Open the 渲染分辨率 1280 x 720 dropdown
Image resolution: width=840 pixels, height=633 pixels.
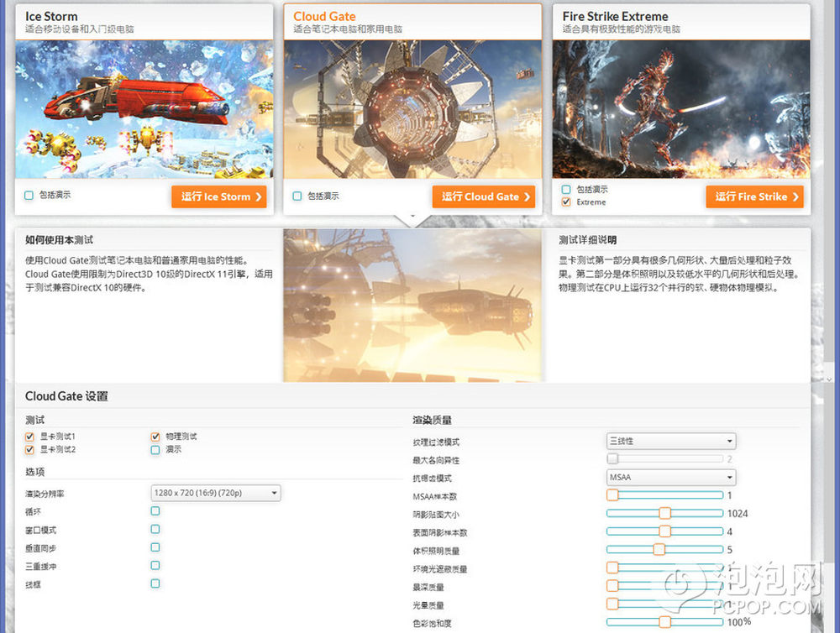coord(215,493)
